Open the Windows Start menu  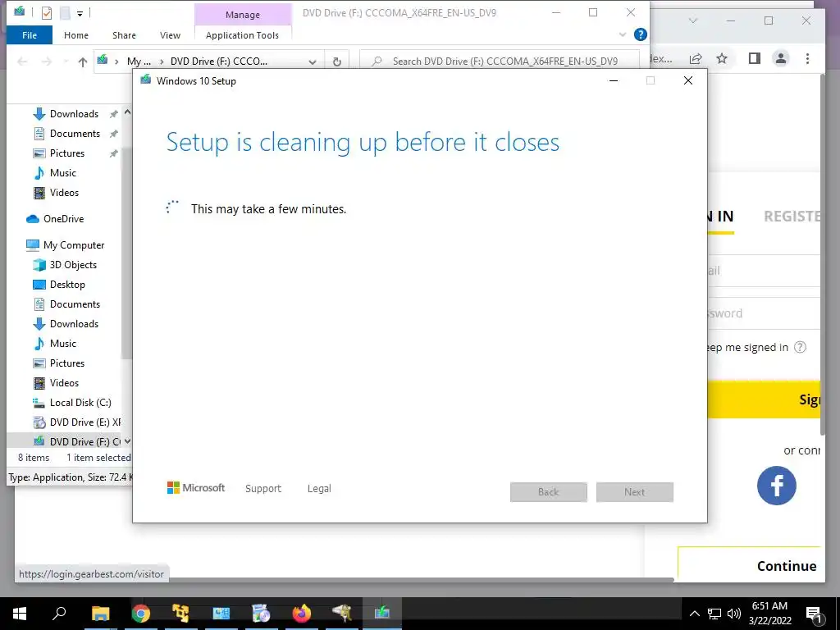[20, 614]
